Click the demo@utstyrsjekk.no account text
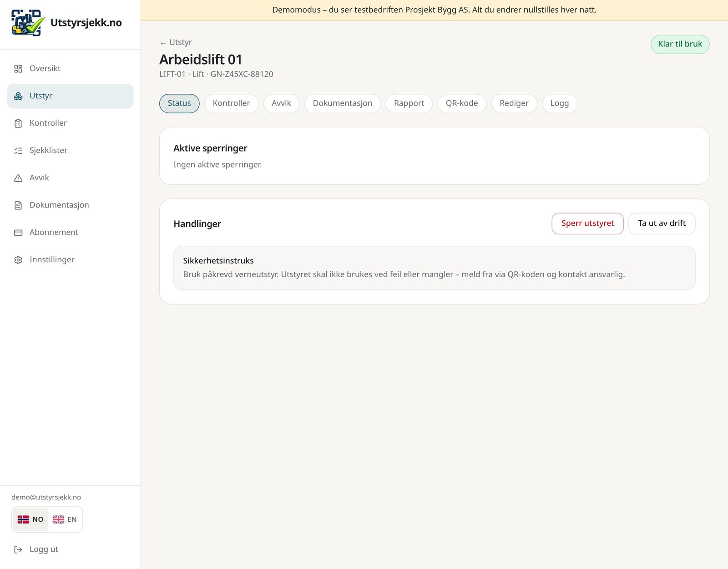This screenshot has width=728, height=569. pyautogui.click(x=46, y=498)
